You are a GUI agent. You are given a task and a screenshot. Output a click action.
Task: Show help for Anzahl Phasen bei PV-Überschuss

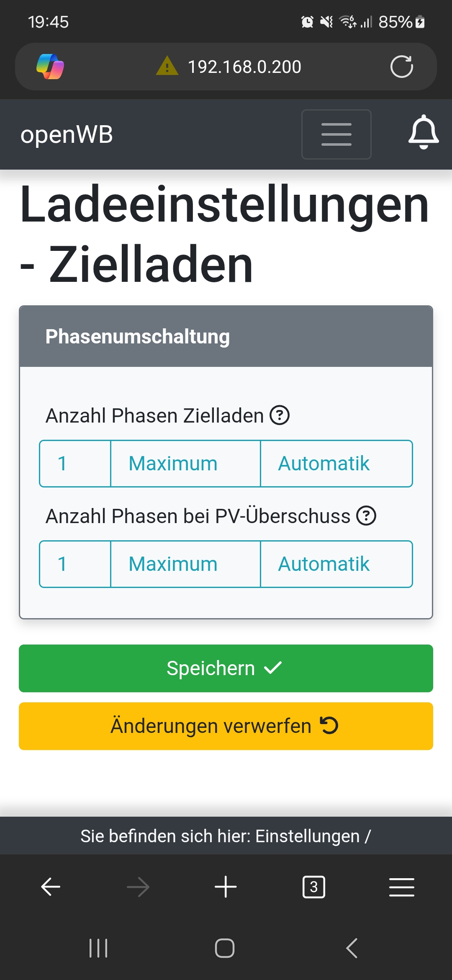pos(366,516)
